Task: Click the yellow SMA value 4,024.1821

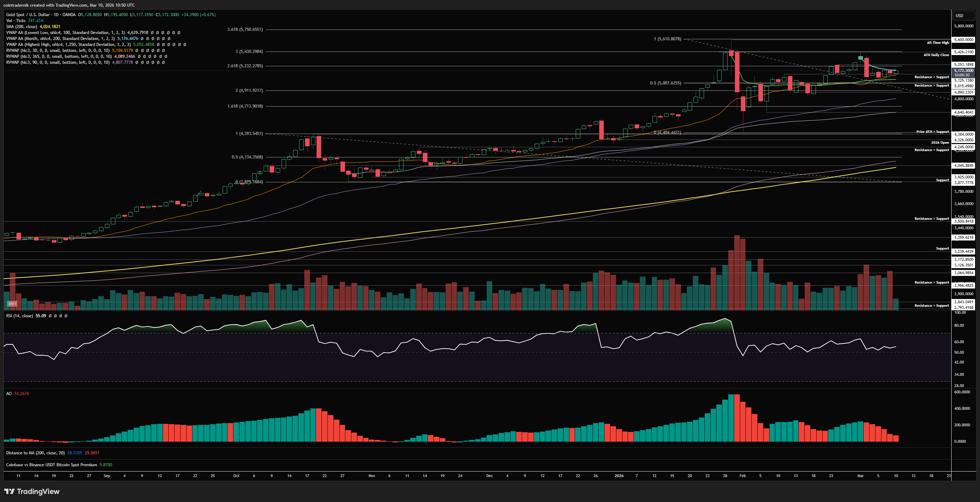Action: coord(50,27)
